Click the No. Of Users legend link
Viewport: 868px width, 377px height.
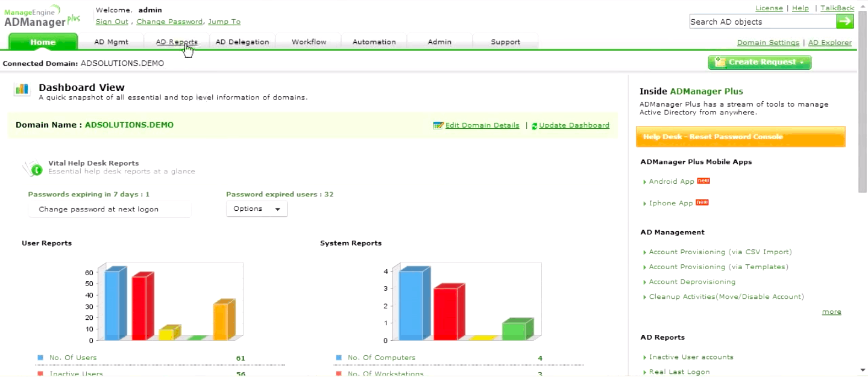pyautogui.click(x=73, y=358)
